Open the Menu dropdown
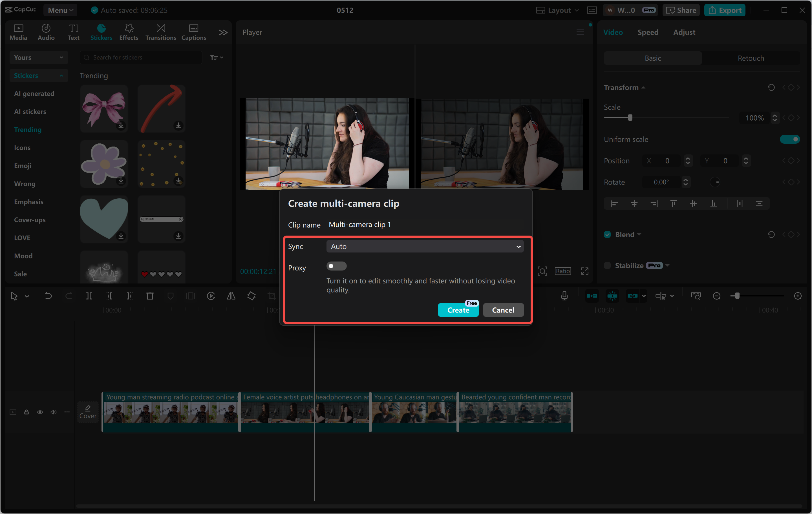812x514 pixels. click(60, 10)
